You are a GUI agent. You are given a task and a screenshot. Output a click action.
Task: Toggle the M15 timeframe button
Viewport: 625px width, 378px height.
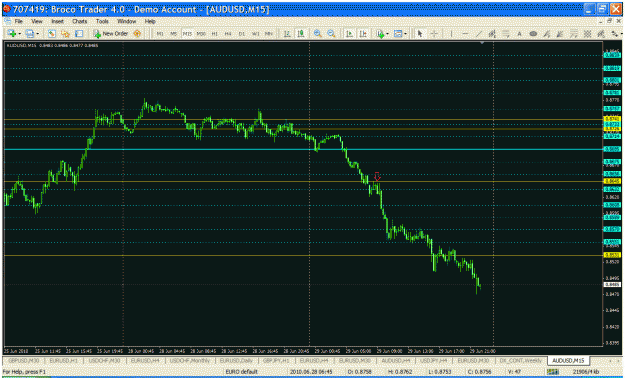pyautogui.click(x=187, y=34)
